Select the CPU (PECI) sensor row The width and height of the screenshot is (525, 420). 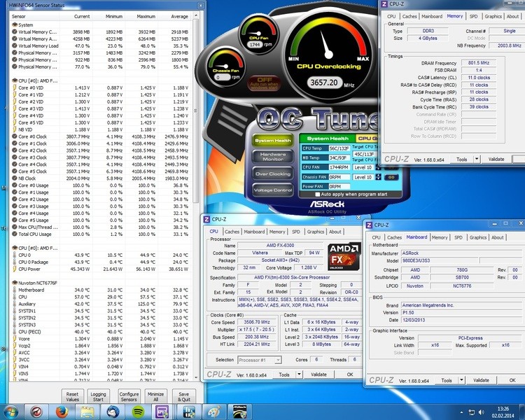tap(100, 332)
